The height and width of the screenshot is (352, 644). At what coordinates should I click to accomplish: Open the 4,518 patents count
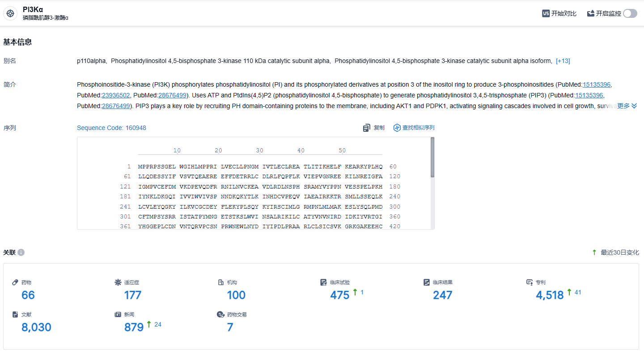click(549, 295)
